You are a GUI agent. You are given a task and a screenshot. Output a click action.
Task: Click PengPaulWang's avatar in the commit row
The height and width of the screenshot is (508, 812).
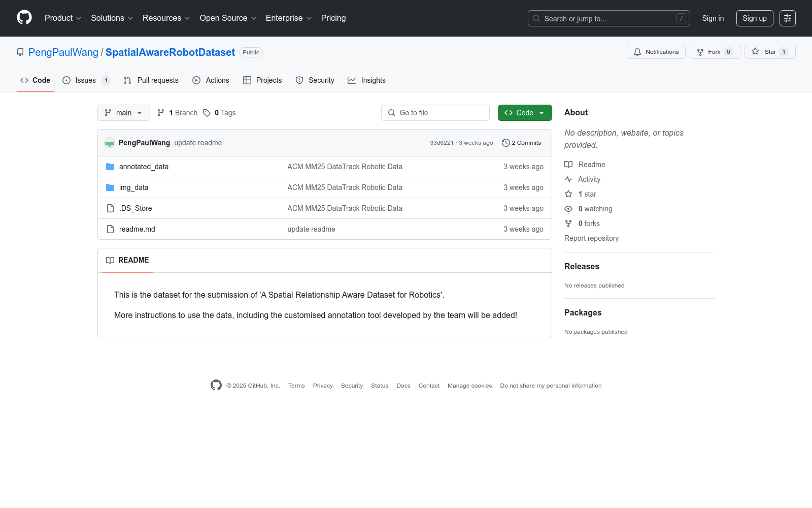click(110, 143)
